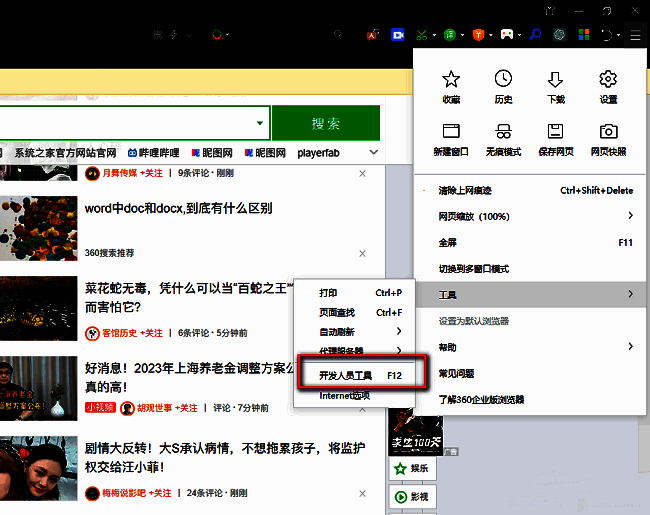Select 了解360企业版浏览器 menu entry
Viewport: 650px width, 515px height.
530,399
